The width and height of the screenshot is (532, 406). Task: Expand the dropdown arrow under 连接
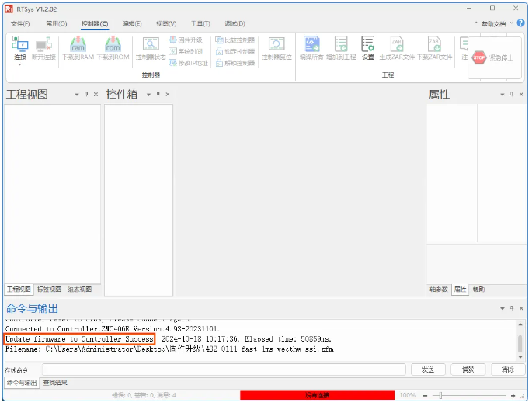pyautogui.click(x=19, y=64)
